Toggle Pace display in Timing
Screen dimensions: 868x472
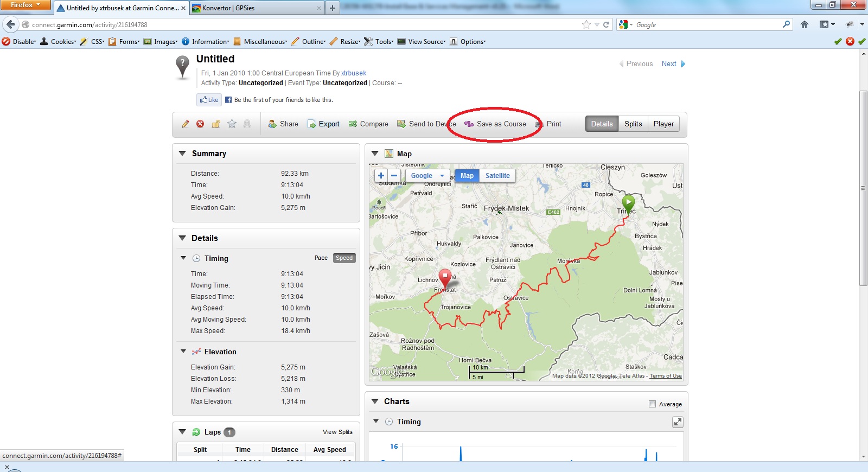[321, 258]
